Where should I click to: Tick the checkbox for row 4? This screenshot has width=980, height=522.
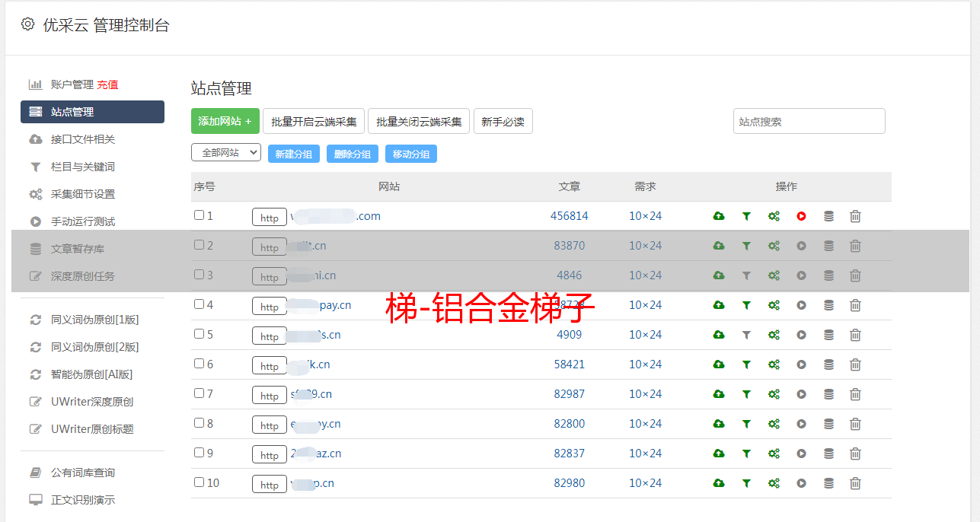(x=199, y=304)
